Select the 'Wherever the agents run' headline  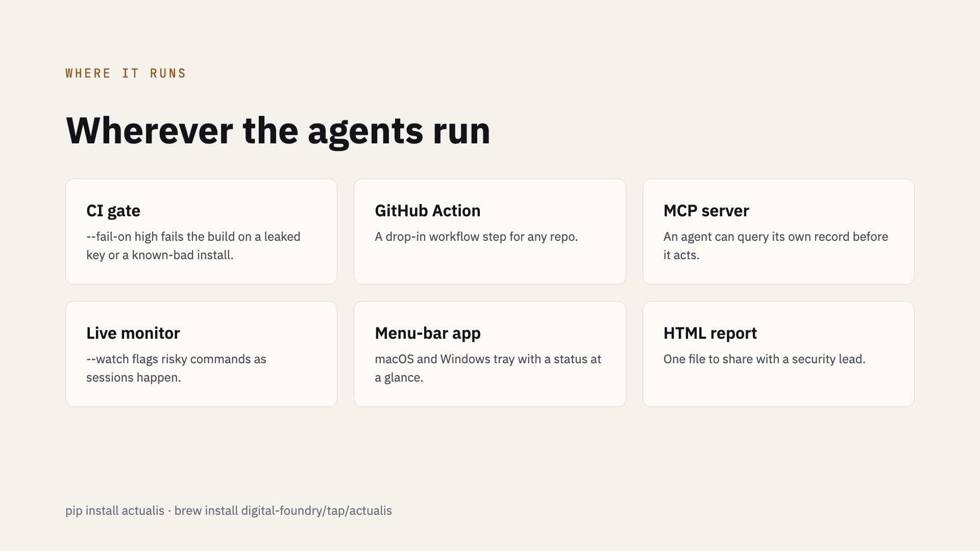click(x=278, y=131)
